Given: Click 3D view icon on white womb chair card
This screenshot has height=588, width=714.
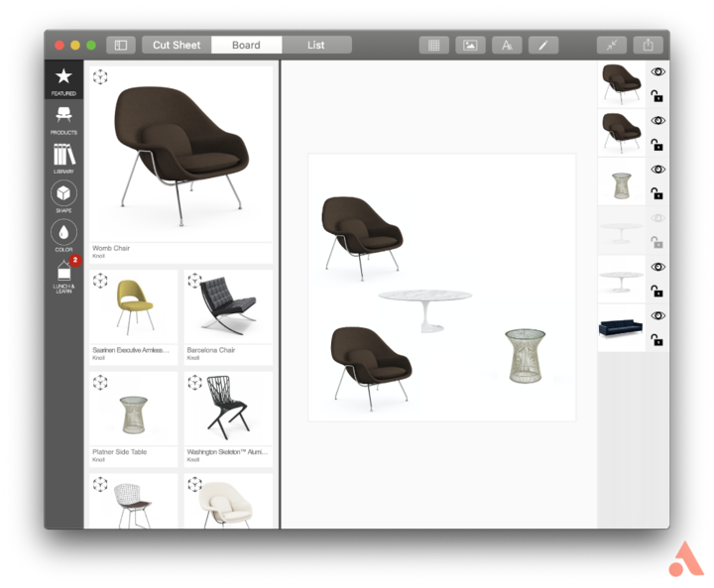Looking at the screenshot, I should point(195,484).
